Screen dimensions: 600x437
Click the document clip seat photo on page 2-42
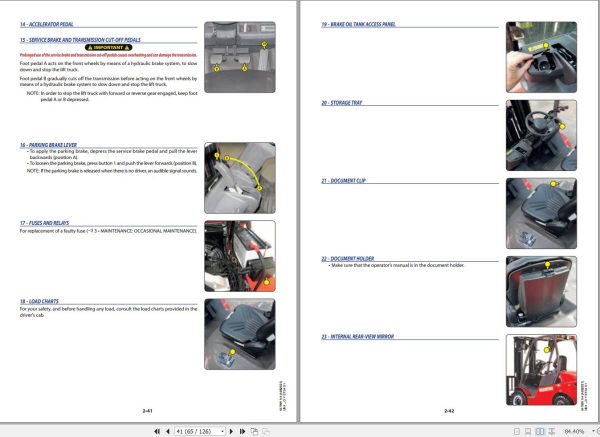point(541,213)
